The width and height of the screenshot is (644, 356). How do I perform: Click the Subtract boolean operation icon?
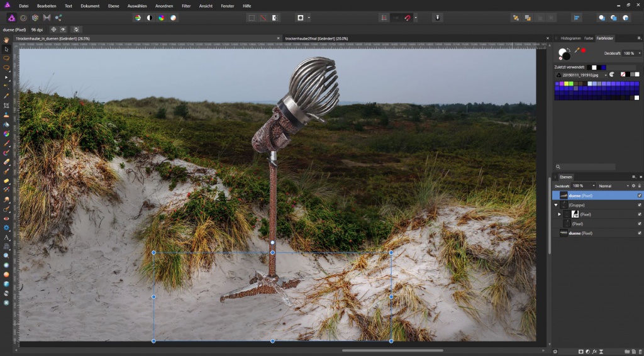[x=614, y=18]
